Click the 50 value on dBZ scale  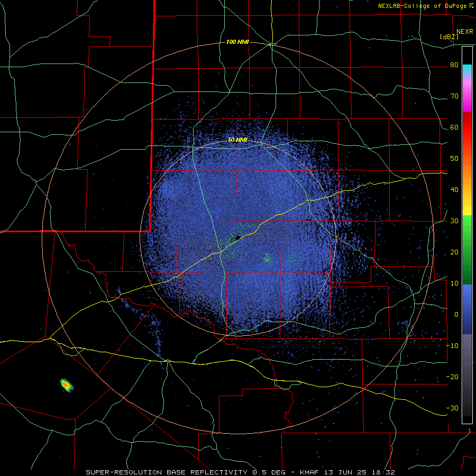tap(454, 159)
